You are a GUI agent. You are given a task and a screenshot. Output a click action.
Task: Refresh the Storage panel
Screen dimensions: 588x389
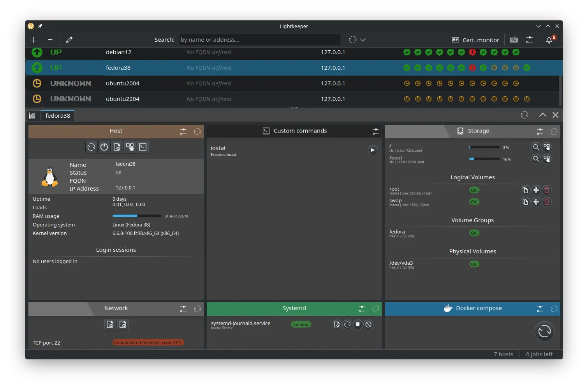[554, 131]
